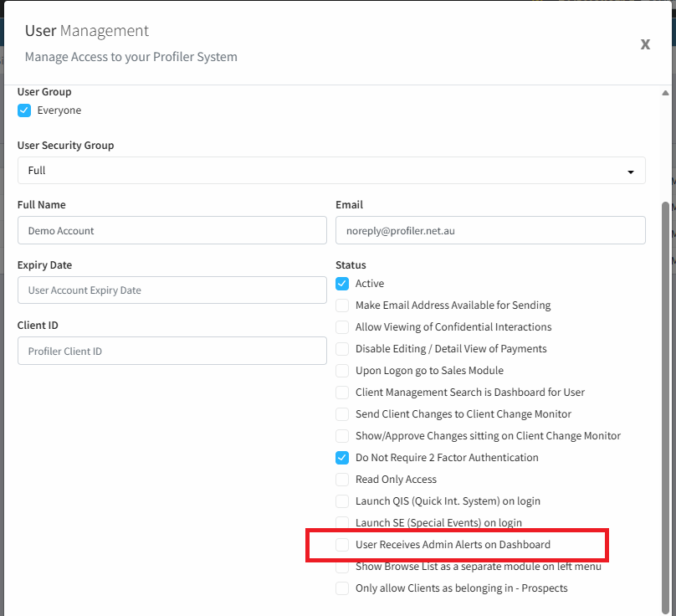Check Client Management Search is Dashboard option

(x=342, y=393)
